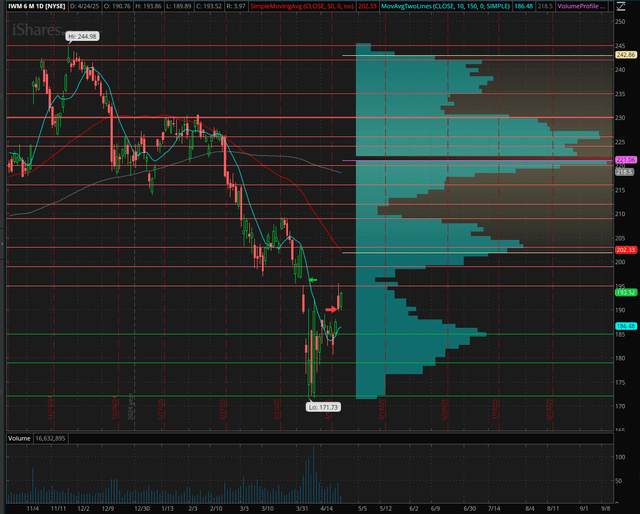The image size is (640, 514).
Task: Open MovAvgTwoLines (CLOSE, 10, 150, 0, SIMPLE) study label
Action: click(x=445, y=6)
